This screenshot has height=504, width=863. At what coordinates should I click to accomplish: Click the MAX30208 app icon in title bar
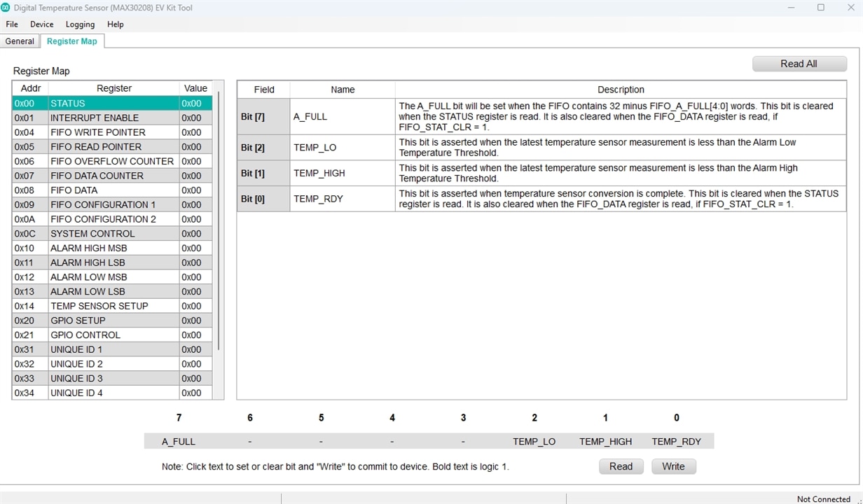pyautogui.click(x=6, y=8)
